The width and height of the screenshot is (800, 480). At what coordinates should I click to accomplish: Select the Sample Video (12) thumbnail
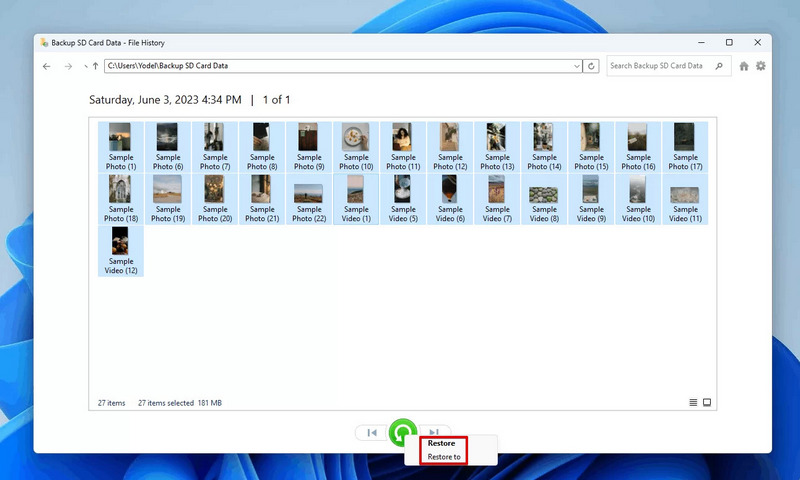[121, 250]
